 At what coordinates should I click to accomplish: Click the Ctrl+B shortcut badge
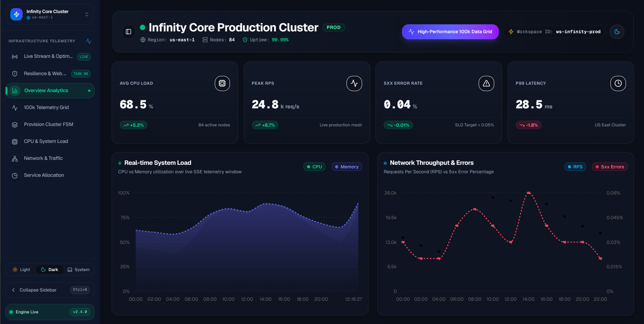pos(80,290)
